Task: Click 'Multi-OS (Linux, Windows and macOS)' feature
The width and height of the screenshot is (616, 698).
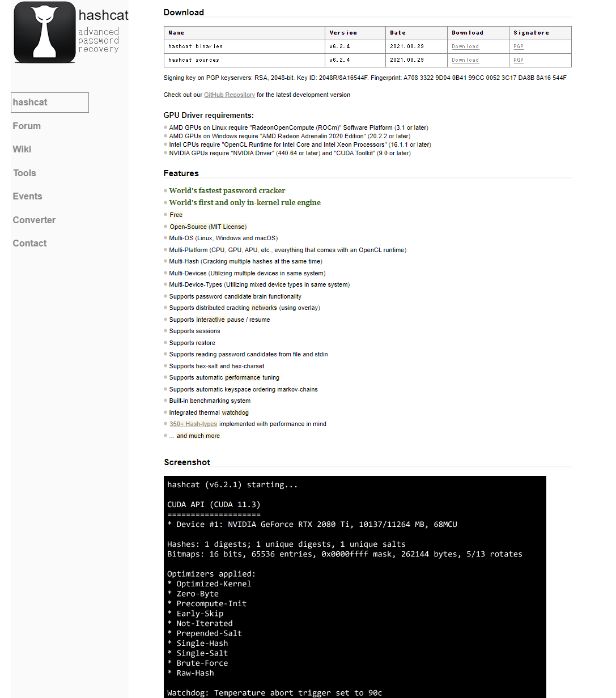Action: click(223, 238)
